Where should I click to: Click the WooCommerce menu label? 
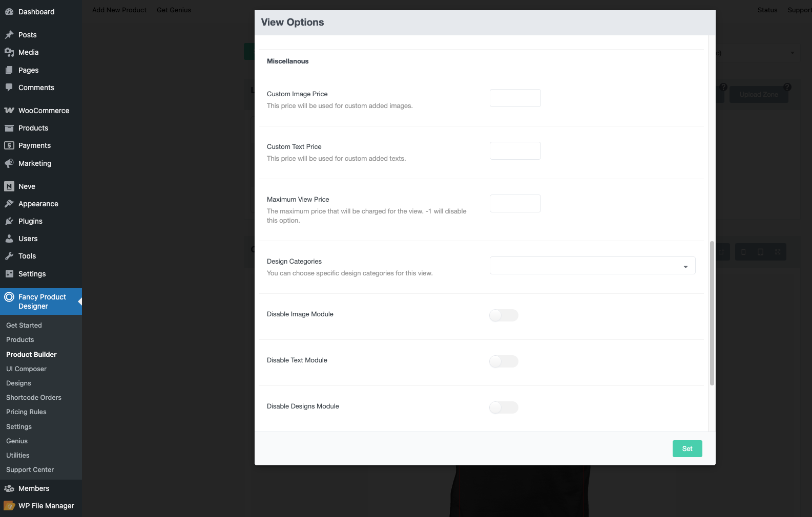44,111
